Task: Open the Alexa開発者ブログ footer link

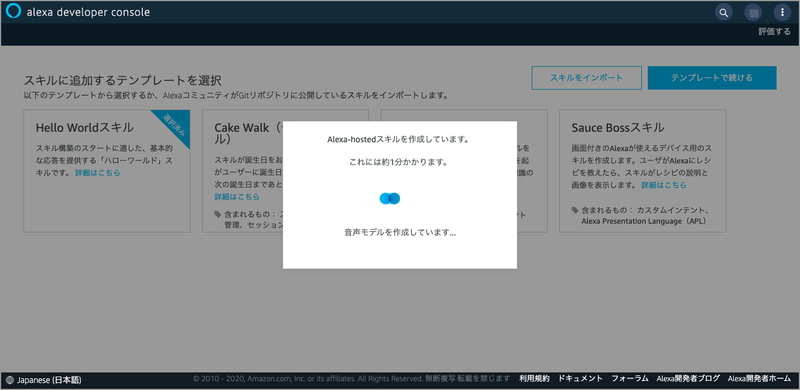Action: pyautogui.click(x=688, y=379)
